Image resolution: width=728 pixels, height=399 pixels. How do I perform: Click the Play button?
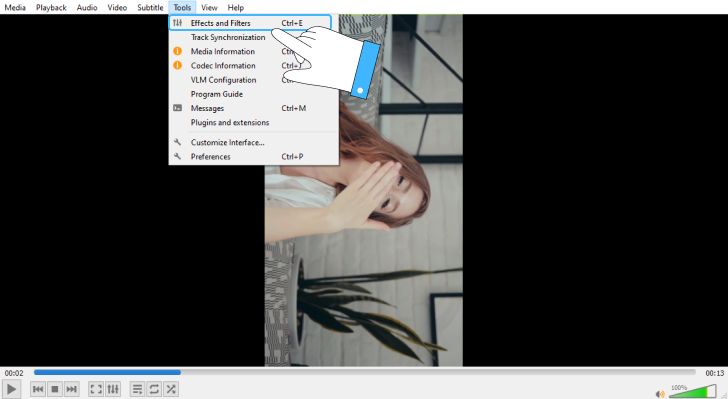[11, 389]
